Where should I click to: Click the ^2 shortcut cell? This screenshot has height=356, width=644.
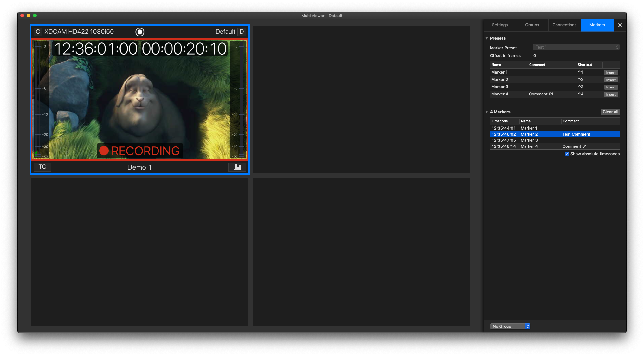coord(580,80)
